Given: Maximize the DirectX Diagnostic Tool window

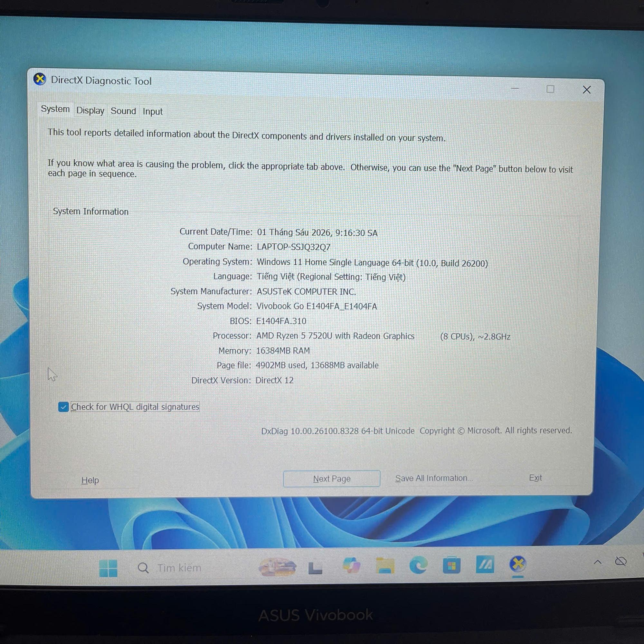Looking at the screenshot, I should pyautogui.click(x=550, y=89).
